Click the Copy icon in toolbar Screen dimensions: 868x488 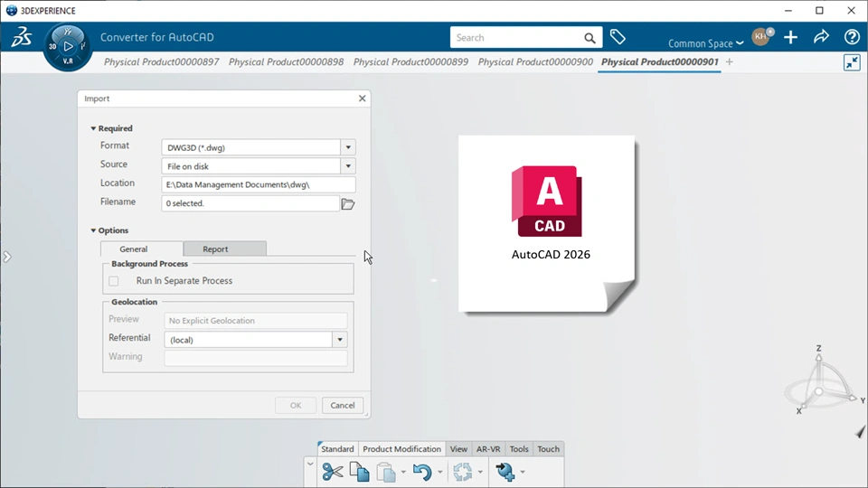pos(360,472)
